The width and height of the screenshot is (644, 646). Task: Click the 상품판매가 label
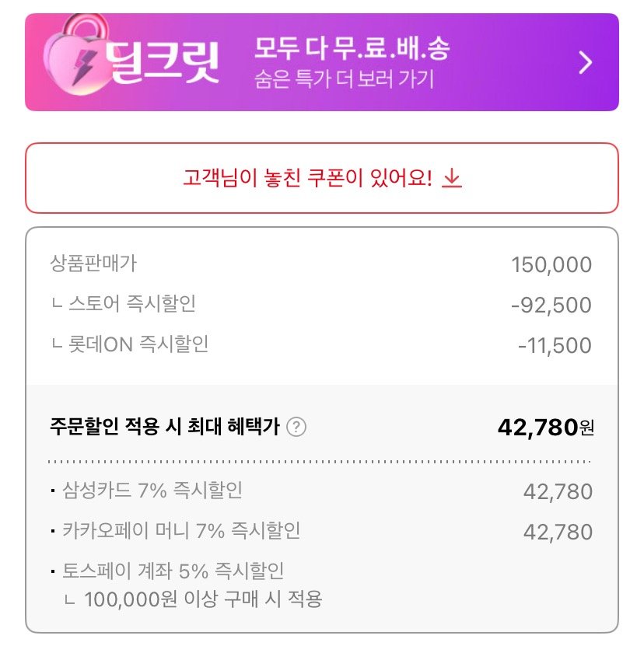coord(93,264)
